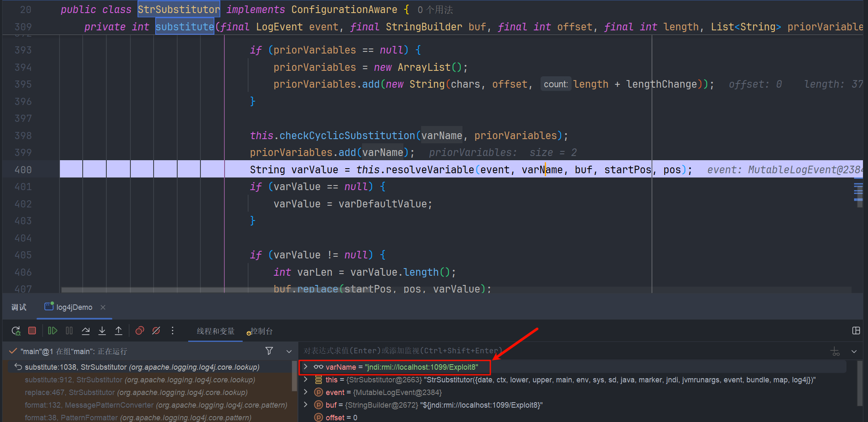Expand the 'this' StrSubstitutor variable
This screenshot has width=868, height=422.
(306, 379)
